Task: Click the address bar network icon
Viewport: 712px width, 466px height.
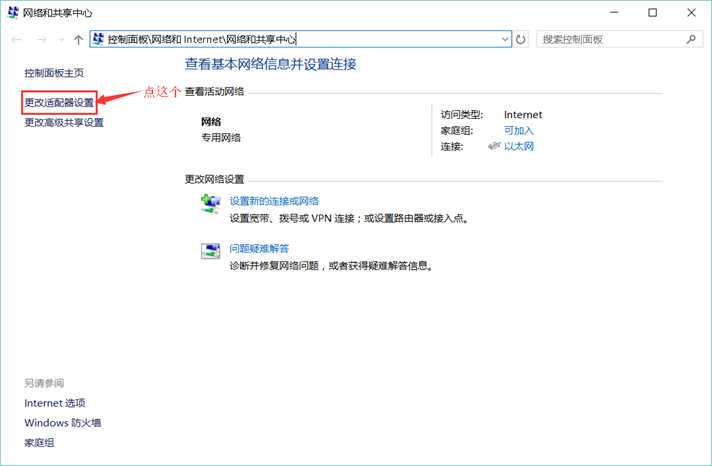Action: [98, 39]
